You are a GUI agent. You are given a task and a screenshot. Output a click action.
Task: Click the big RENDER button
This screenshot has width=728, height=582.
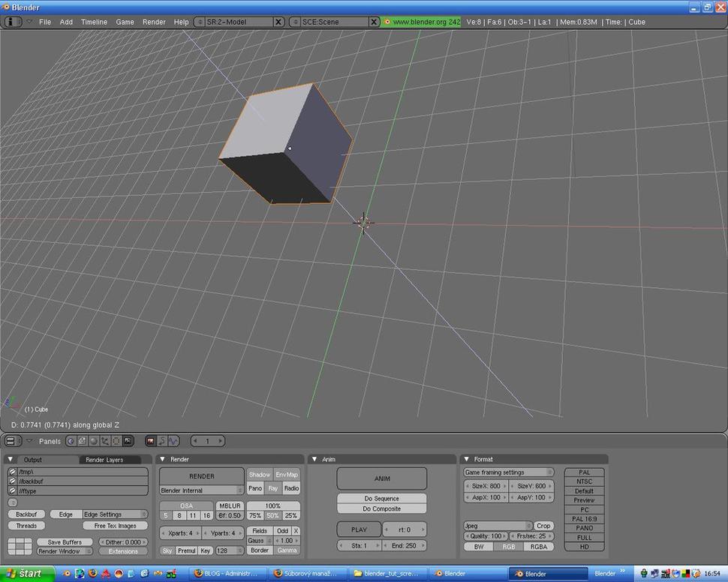pos(202,476)
